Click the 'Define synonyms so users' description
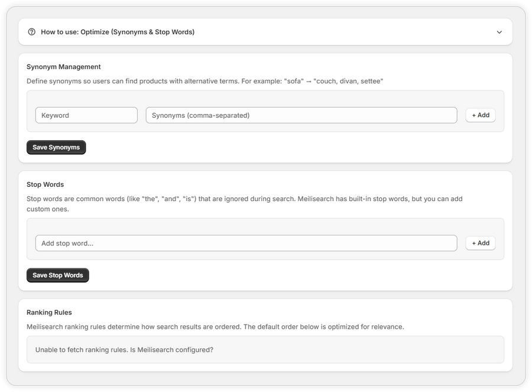The width and height of the screenshot is (532, 392). [205, 82]
